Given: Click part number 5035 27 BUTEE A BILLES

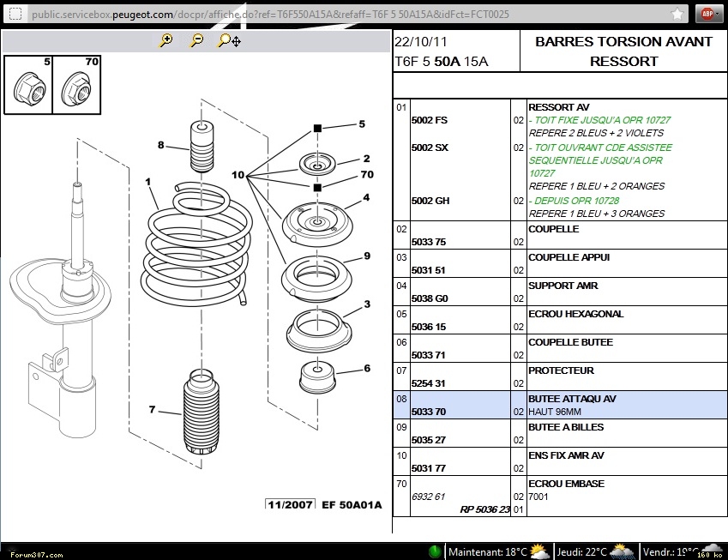Looking at the screenshot, I should pos(428,440).
